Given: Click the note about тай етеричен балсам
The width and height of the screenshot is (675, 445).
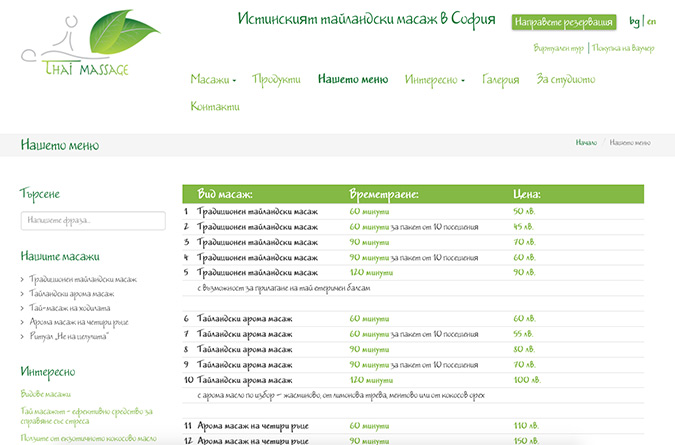Looking at the screenshot, I should coord(284,288).
